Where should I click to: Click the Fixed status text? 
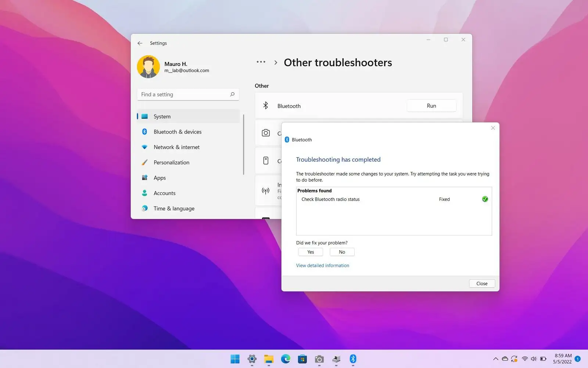tap(444, 199)
